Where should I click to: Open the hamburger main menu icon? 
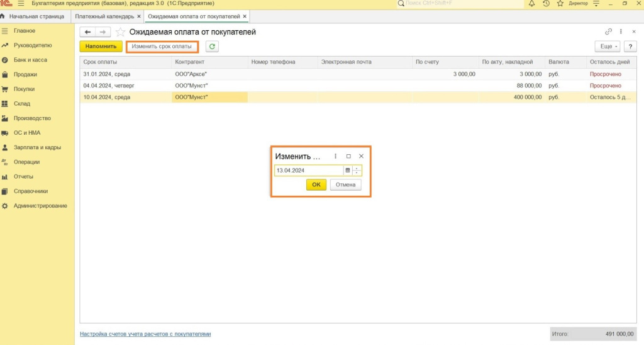click(x=21, y=4)
